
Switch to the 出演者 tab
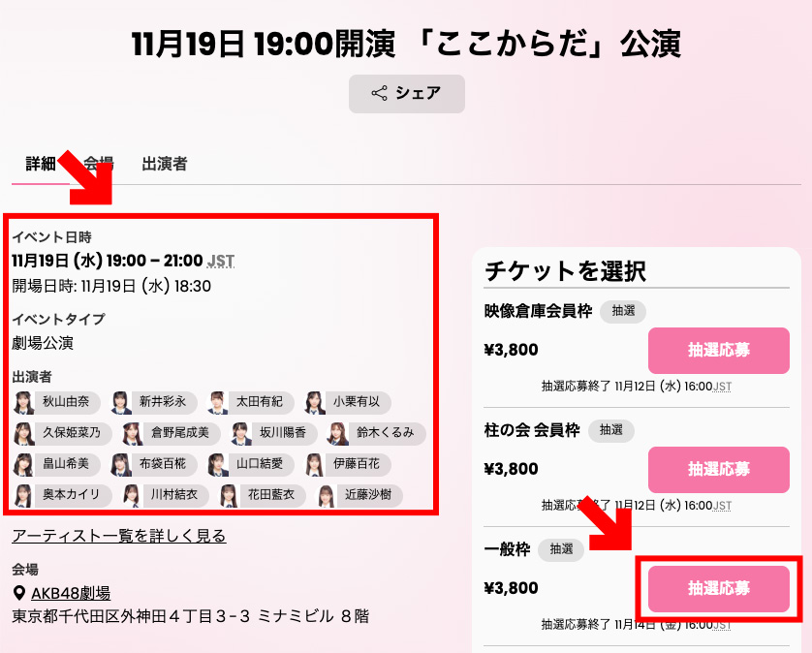point(164,164)
